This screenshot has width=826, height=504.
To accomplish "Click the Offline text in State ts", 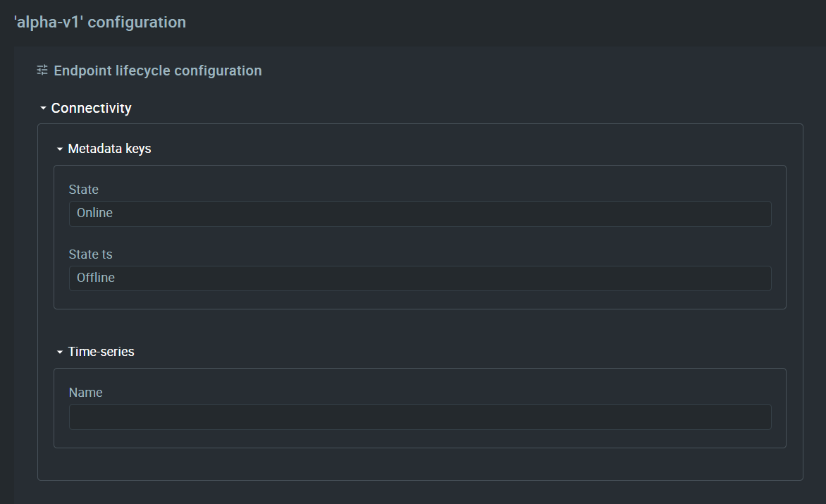I will pos(95,278).
